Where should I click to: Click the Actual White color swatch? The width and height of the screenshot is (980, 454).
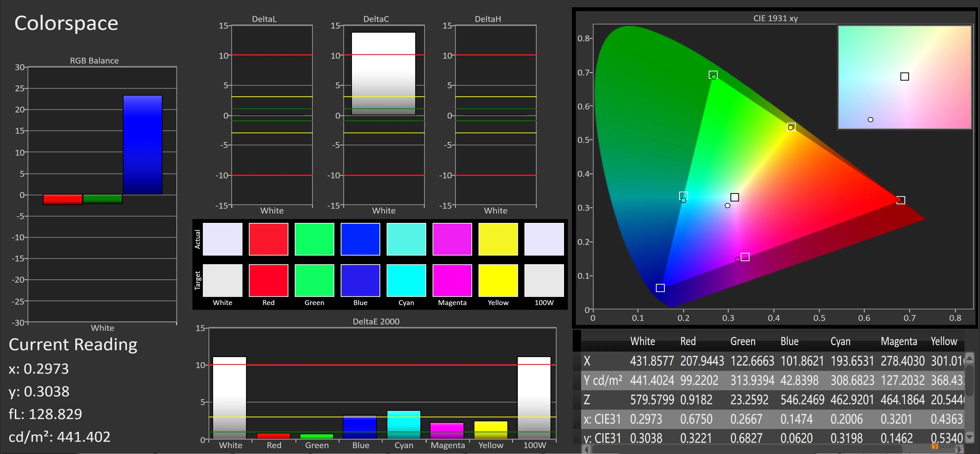coord(223,239)
